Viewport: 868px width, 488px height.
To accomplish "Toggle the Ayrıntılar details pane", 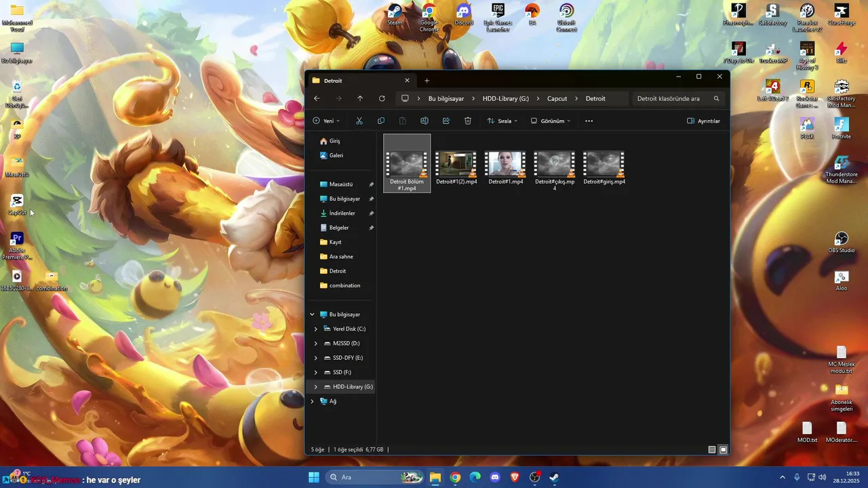I will tap(703, 121).
